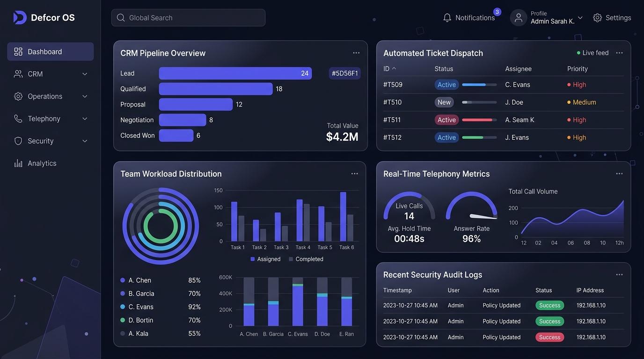Click the Settings gear icon in header
This screenshot has width=644, height=359.
click(x=597, y=18)
